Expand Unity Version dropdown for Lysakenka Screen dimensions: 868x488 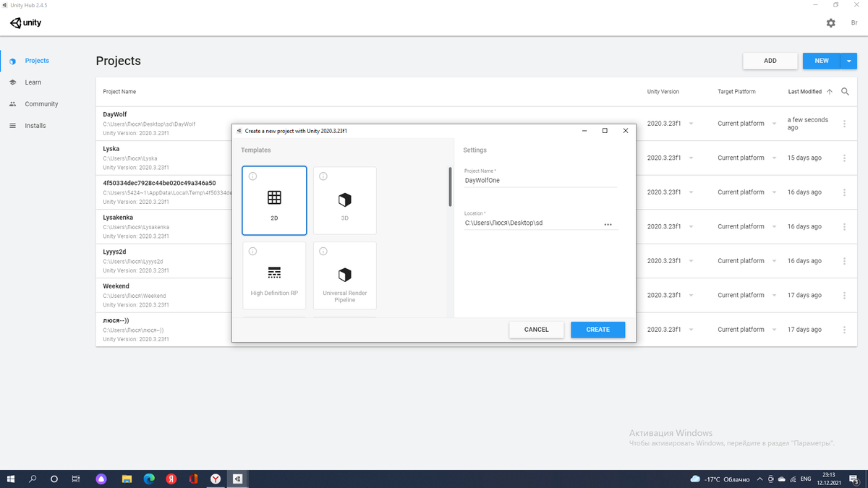(691, 226)
